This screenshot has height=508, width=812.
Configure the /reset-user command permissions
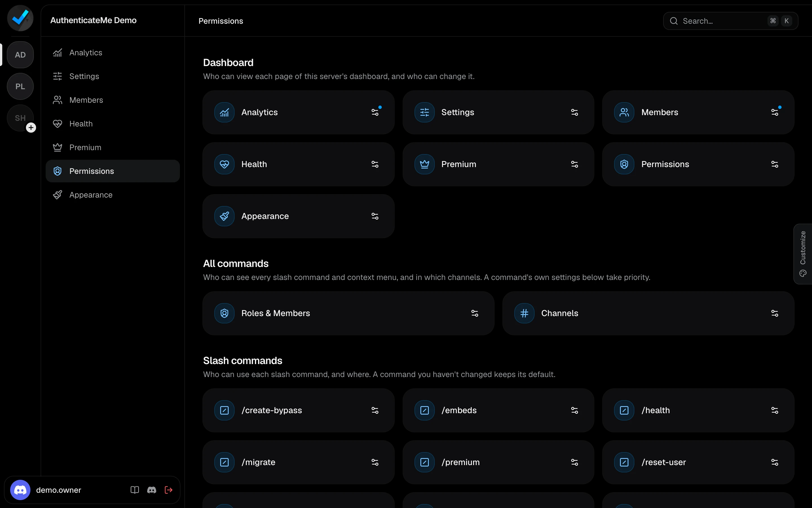point(775,462)
